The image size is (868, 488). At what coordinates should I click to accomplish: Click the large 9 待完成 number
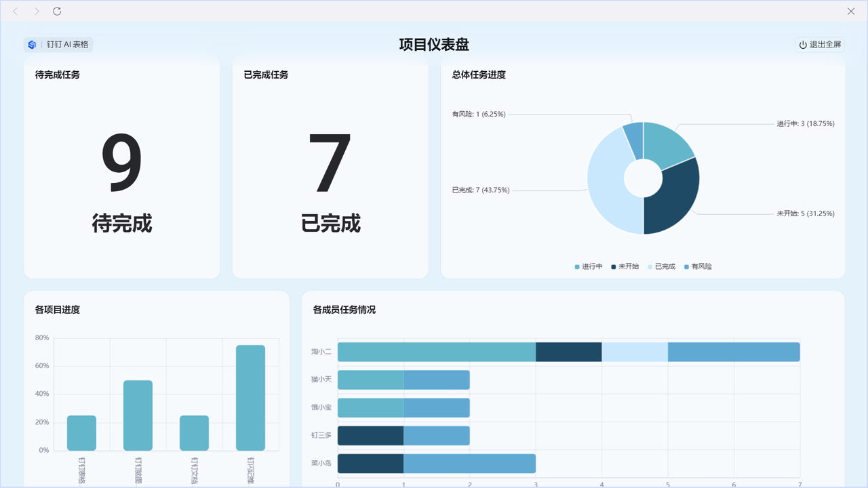pos(122,163)
